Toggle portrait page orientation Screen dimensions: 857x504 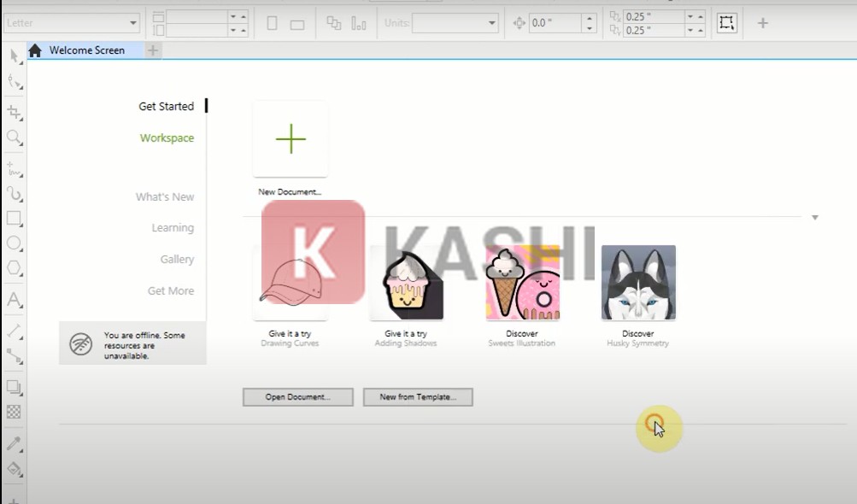coord(272,23)
